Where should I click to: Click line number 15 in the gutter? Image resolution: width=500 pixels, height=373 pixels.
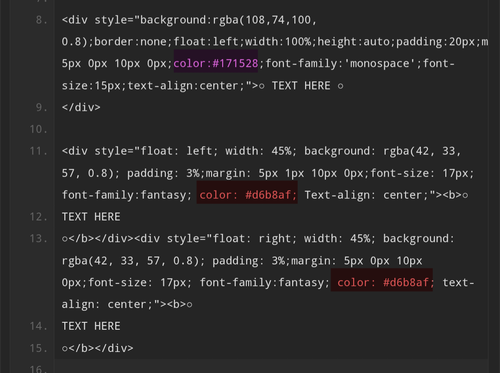coord(38,348)
